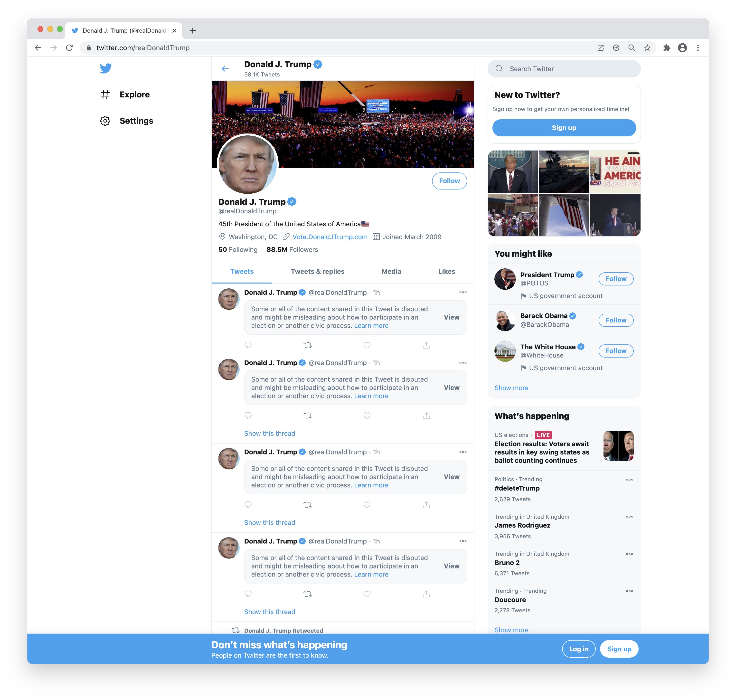Go back using the blue profile arrow
The width and height of the screenshot is (736, 700).
coord(225,69)
